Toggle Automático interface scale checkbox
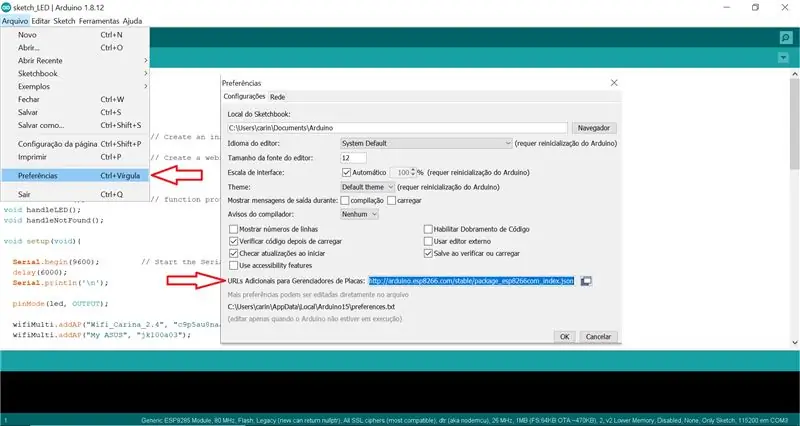 click(346, 172)
